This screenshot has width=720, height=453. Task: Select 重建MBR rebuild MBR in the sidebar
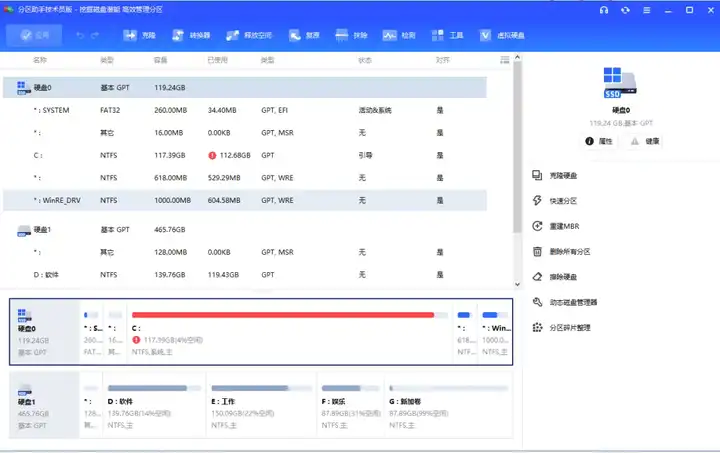(x=556, y=226)
